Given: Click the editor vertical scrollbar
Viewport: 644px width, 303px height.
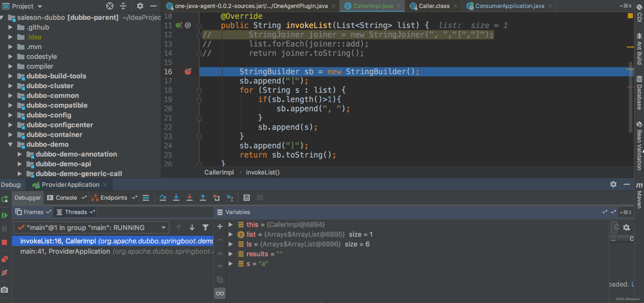Looking at the screenshot, I should [x=630, y=97].
